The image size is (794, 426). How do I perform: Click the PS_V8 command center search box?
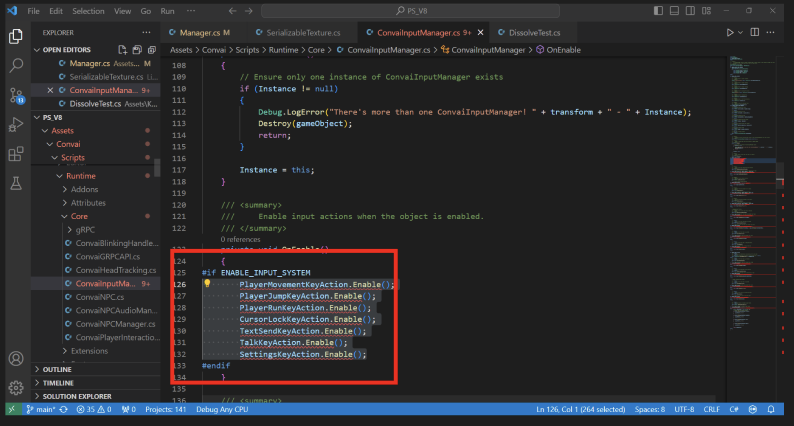pos(411,11)
